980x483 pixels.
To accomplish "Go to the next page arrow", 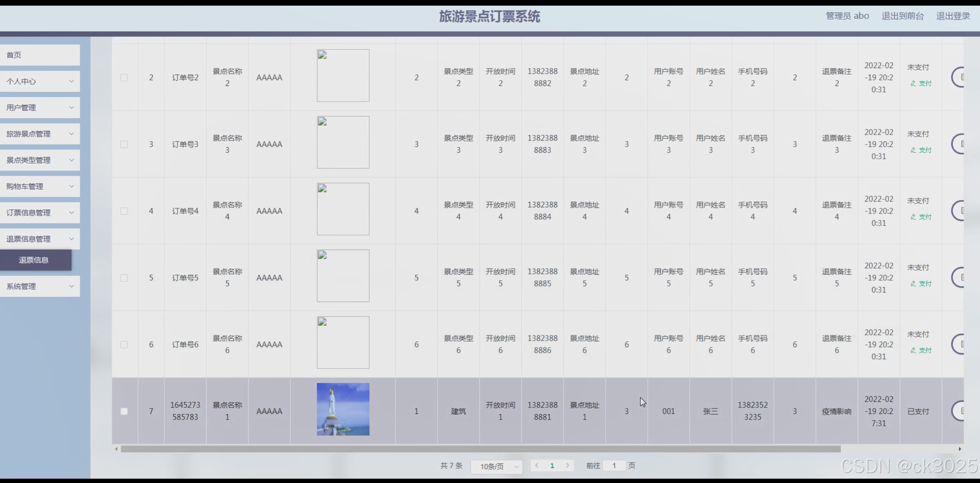I will [x=567, y=466].
